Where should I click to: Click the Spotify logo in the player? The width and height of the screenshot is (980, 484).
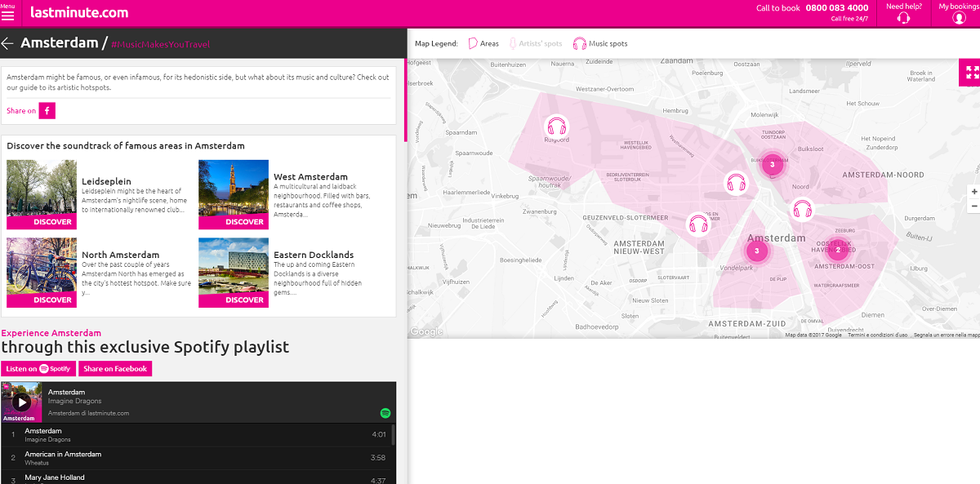point(385,414)
